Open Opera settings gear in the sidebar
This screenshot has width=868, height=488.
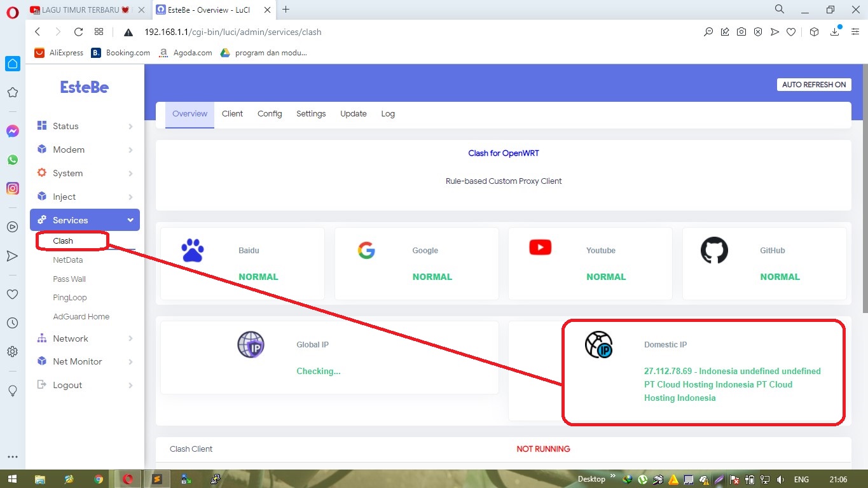[x=12, y=352]
